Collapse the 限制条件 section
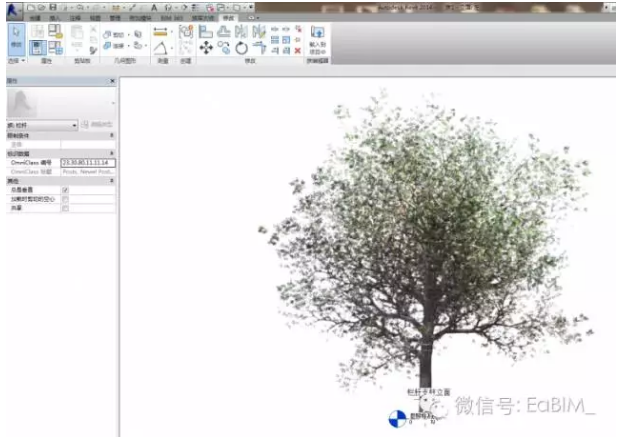This screenshot has height=443, width=620. click(x=112, y=135)
